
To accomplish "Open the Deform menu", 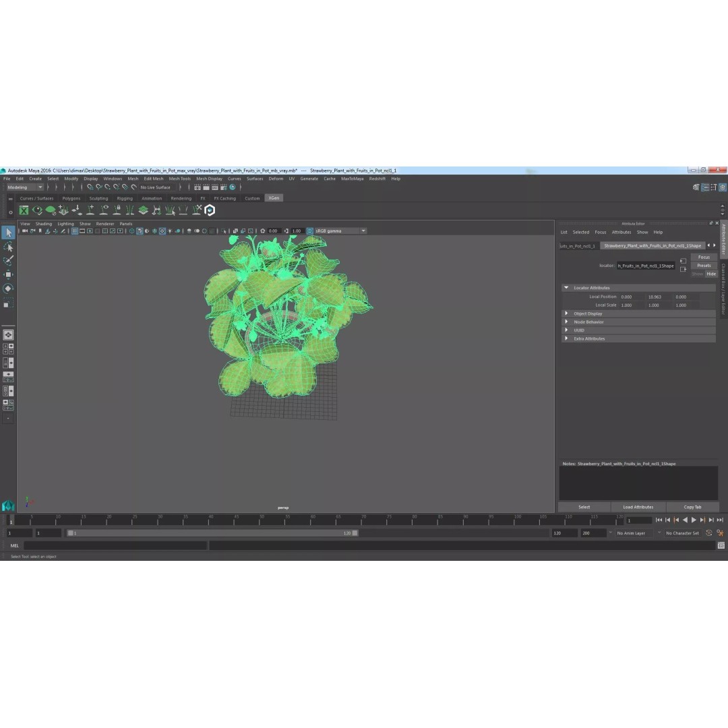I will coord(276,179).
